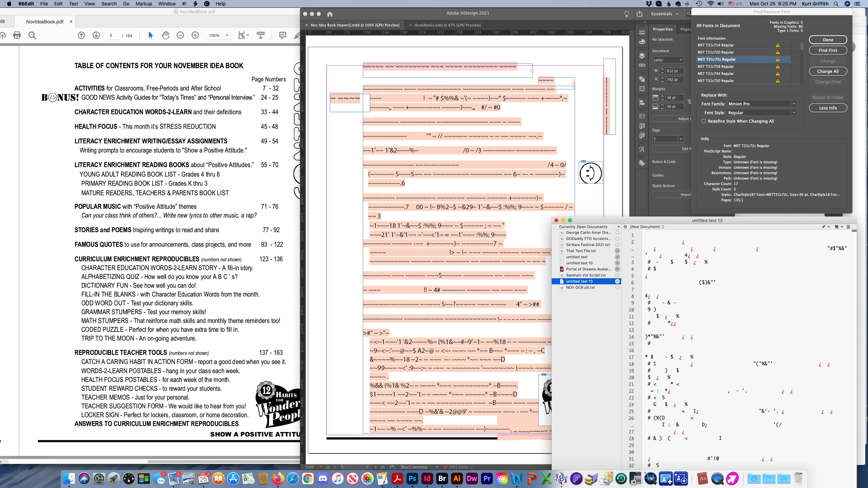Switch to BookMarks.indd tab
This screenshot has width=868, height=488.
pyautogui.click(x=448, y=25)
